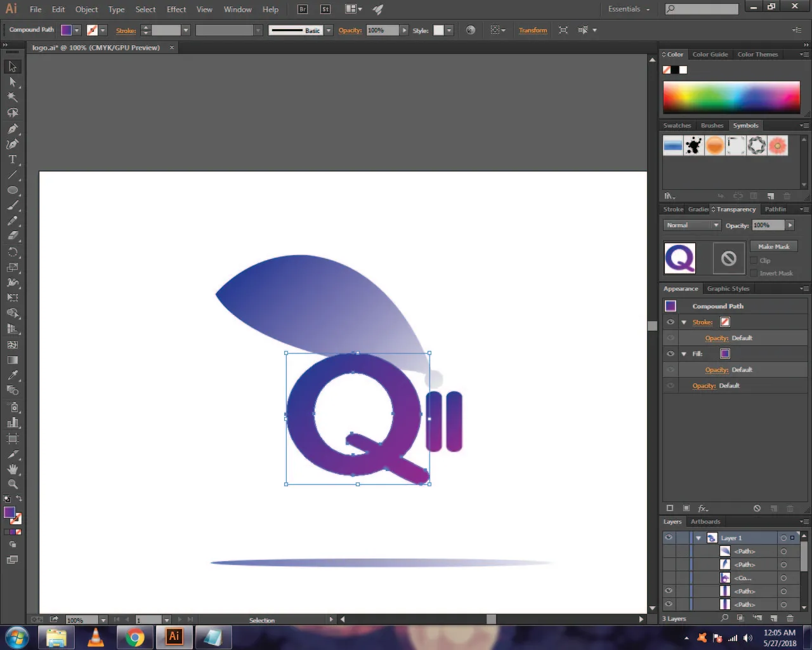Select the Zoom tool

(x=12, y=484)
